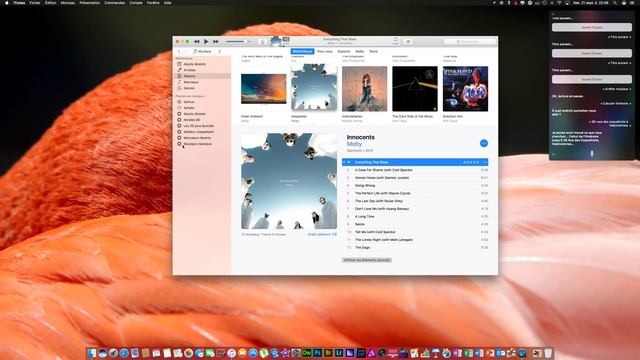The width and height of the screenshot is (640, 360).
Task: Open the Musique media picker dropdown
Action: click(207, 51)
